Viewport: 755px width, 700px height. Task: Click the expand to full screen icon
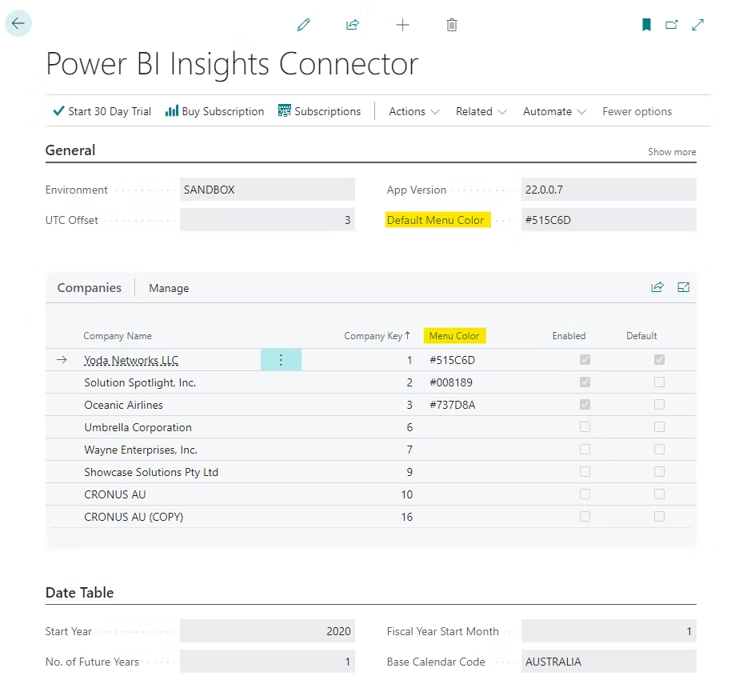(x=697, y=25)
